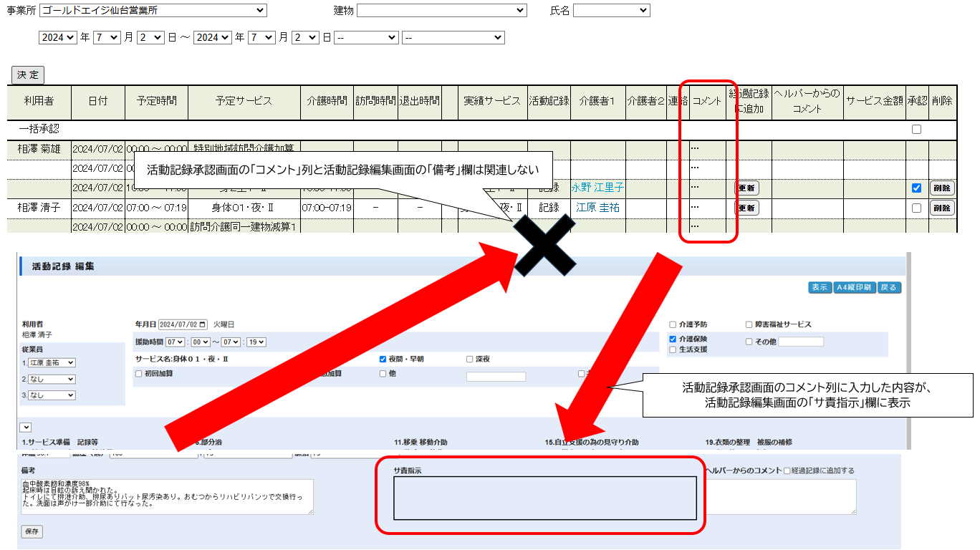The width and height of the screenshot is (980, 550).
Task: Open the calendar picker in the 年月日 field
Action: 203,324
